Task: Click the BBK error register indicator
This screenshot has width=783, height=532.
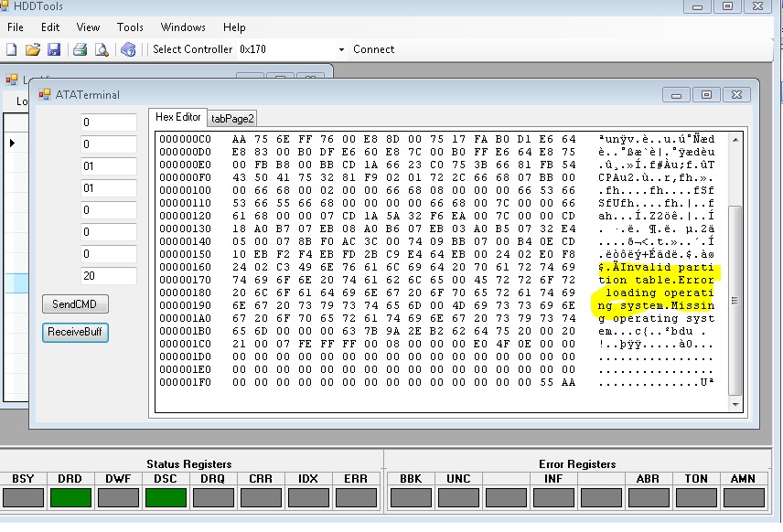Action: 411,497
